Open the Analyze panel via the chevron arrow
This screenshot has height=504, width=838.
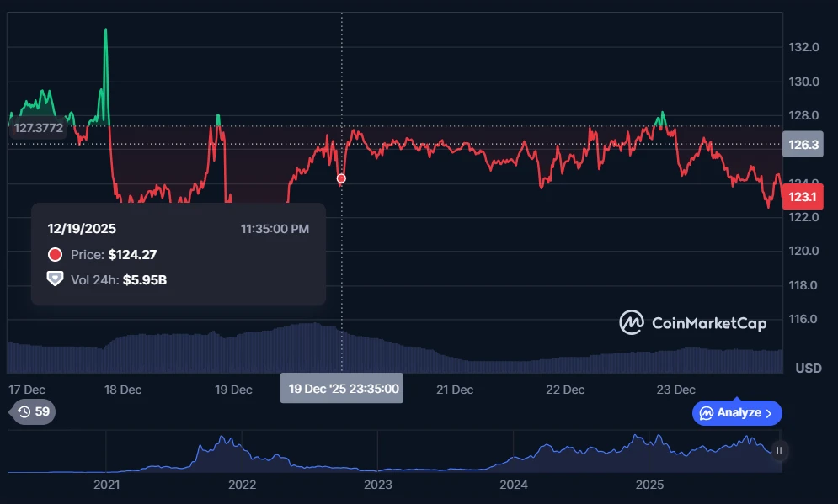pos(768,413)
